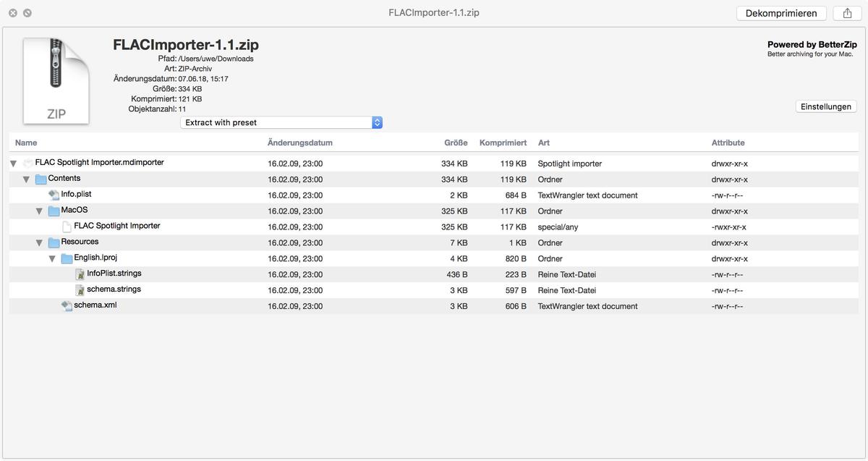
Task: Click the Resources folder icon
Action: click(x=54, y=242)
